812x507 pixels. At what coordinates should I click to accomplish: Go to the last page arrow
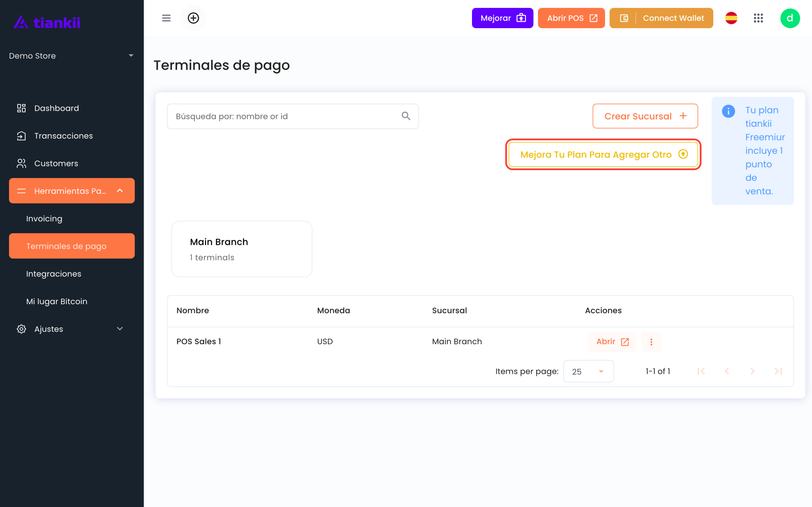click(778, 371)
